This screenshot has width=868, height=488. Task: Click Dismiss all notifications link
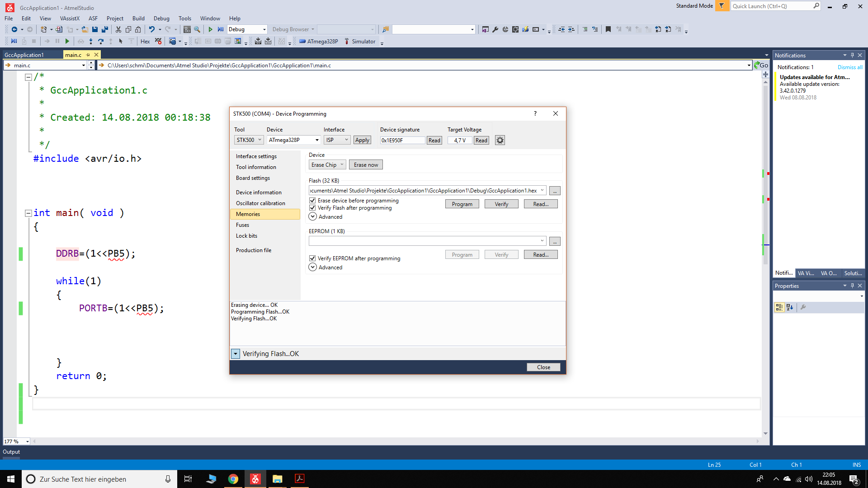click(x=850, y=67)
